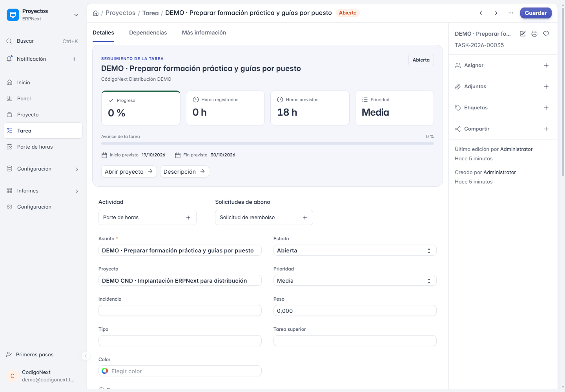Click the Tarea breadcrumb link
The width and height of the screenshot is (565, 392).
pos(151,13)
